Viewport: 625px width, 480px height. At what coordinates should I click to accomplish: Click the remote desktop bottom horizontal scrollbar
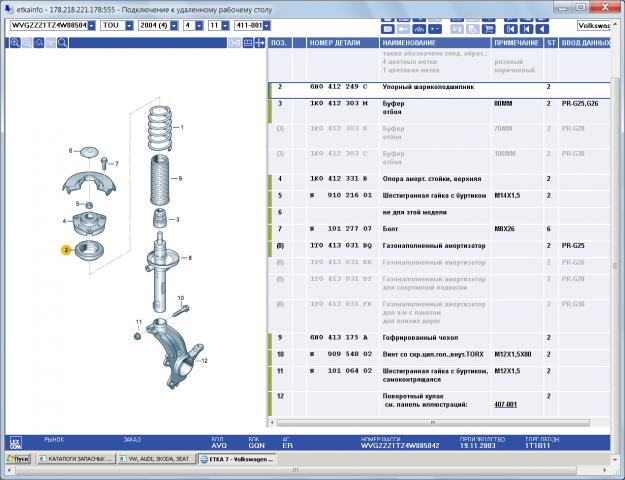tap(295, 470)
